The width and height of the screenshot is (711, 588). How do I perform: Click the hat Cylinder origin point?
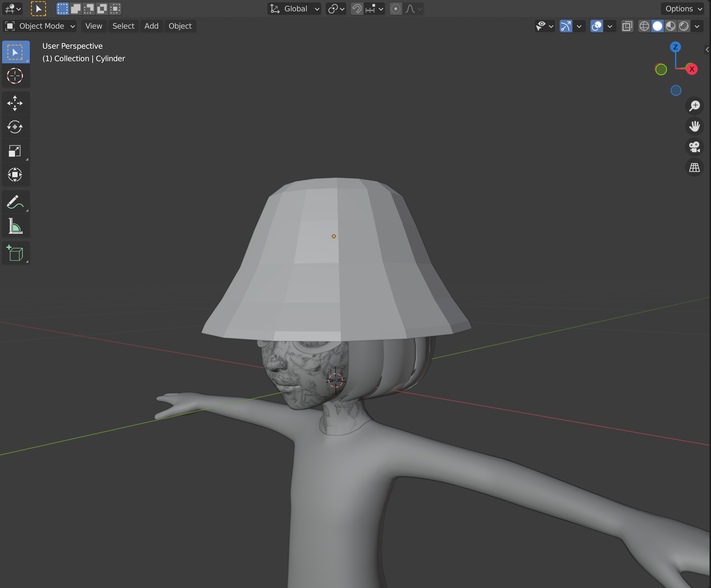[334, 236]
